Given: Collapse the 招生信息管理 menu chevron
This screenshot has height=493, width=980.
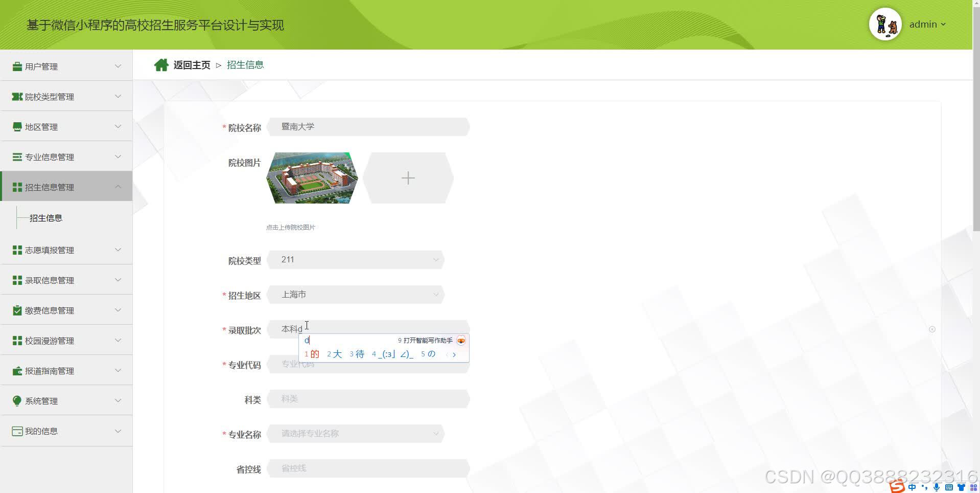Looking at the screenshot, I should [118, 187].
